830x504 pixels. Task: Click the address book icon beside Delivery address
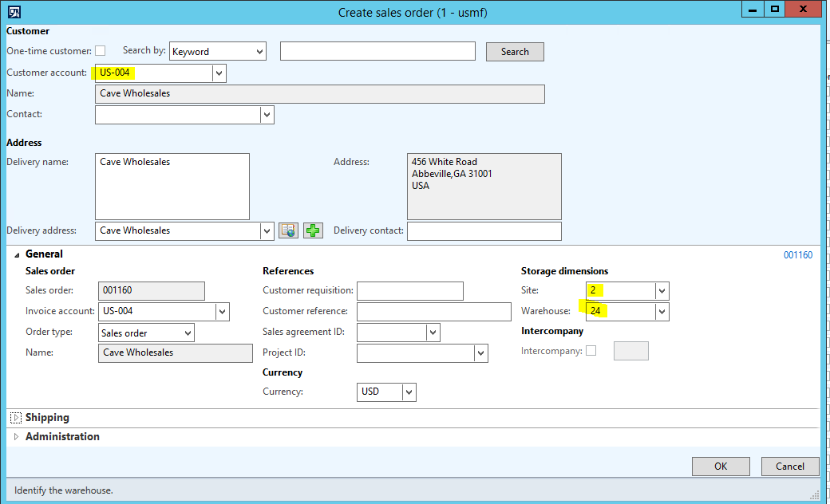pyautogui.click(x=289, y=230)
